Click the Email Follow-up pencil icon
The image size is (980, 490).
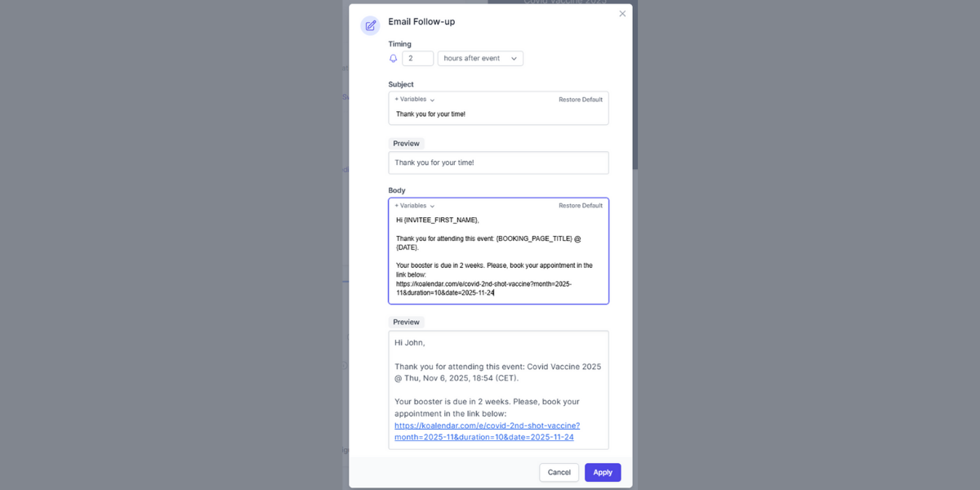click(370, 25)
